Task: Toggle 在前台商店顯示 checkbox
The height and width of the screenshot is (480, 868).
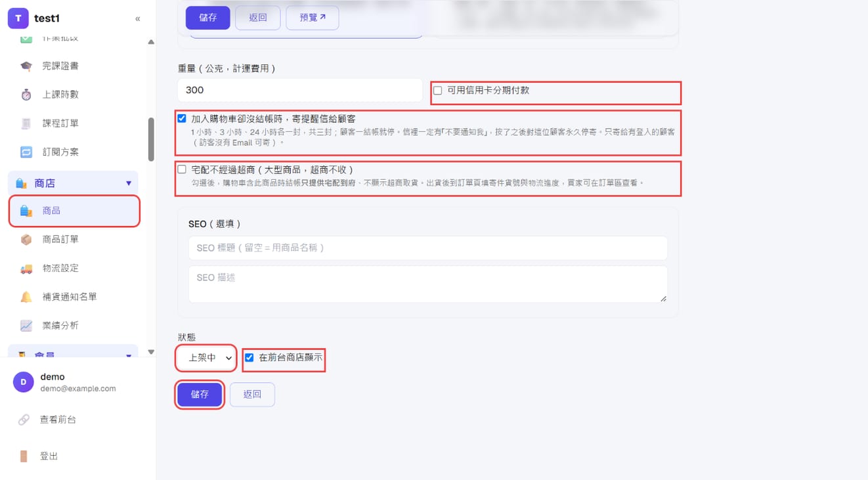Action: pos(249,358)
